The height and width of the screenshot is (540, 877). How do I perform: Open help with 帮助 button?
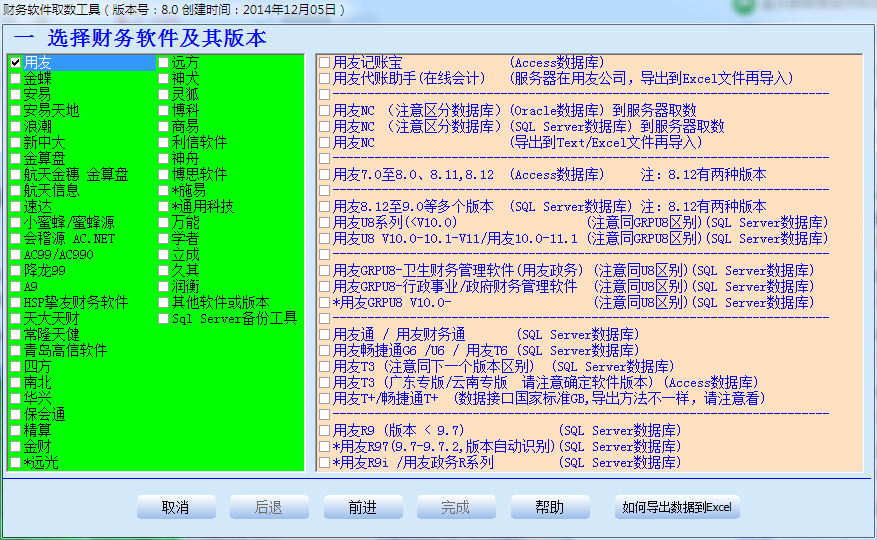[x=550, y=507]
